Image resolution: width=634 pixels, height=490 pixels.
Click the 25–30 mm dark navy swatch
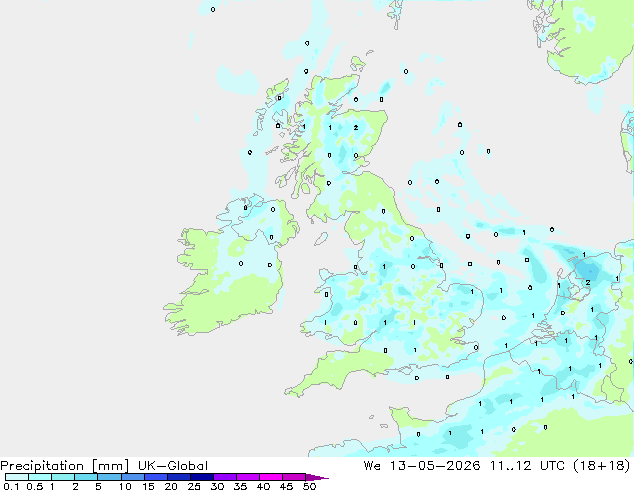tap(202, 477)
